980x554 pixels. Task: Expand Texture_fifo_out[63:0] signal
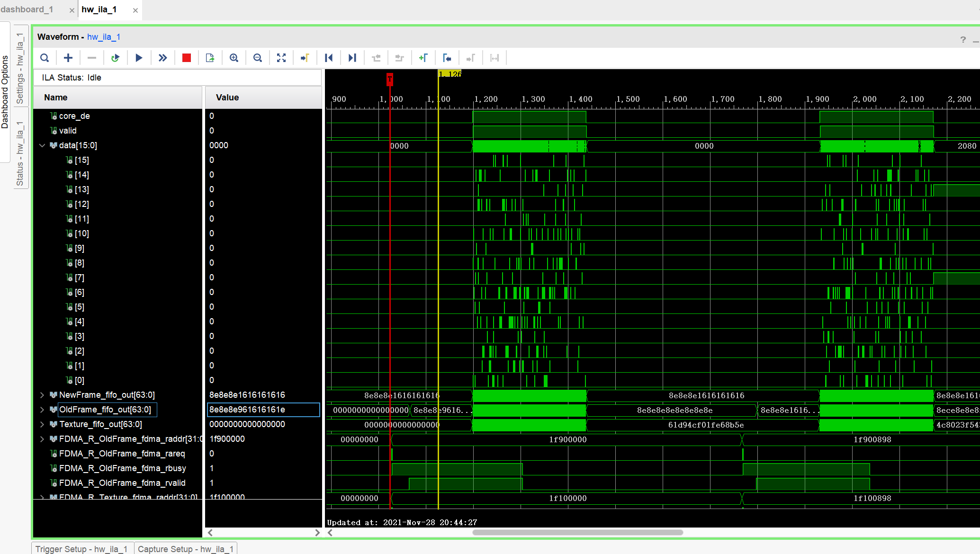click(42, 424)
